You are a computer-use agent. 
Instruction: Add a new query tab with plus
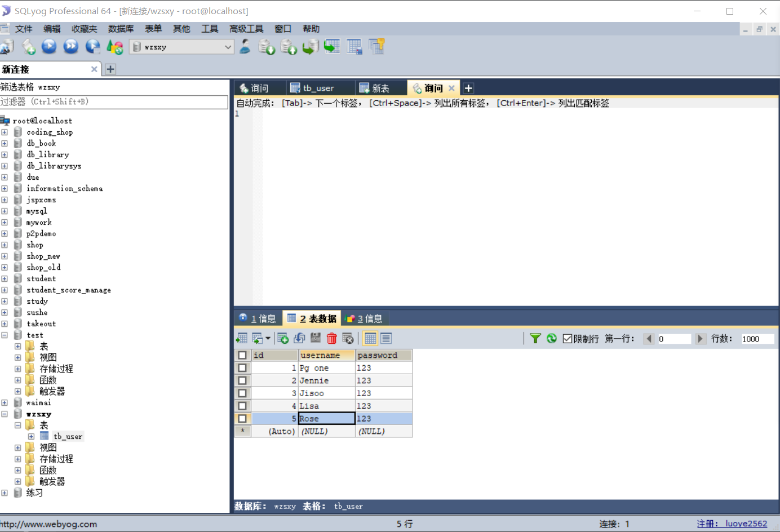[x=468, y=88]
